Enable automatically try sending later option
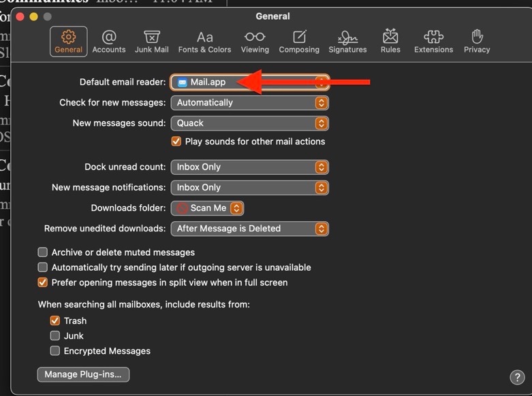This screenshot has height=396, width=532. (x=42, y=267)
